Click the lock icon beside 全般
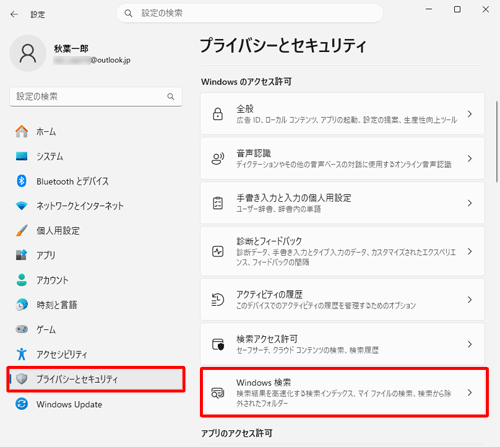 [x=218, y=114]
